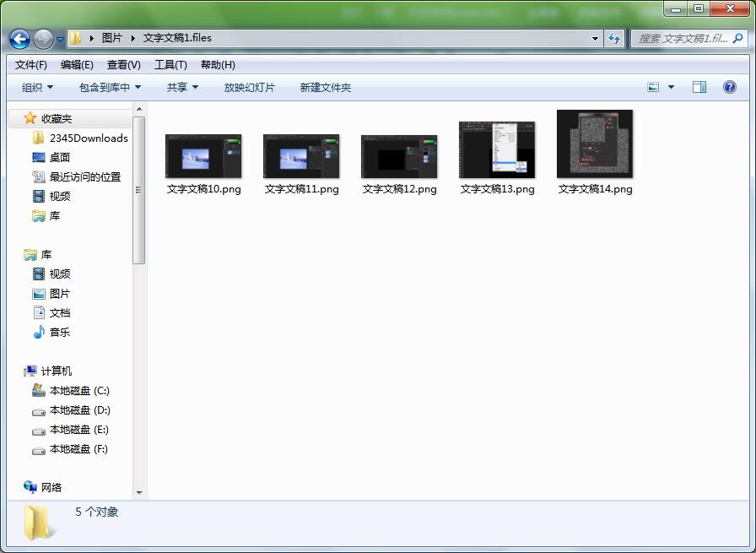Viewport: 756px width, 553px height.
Task: Click the change view icon
Action: (653, 87)
